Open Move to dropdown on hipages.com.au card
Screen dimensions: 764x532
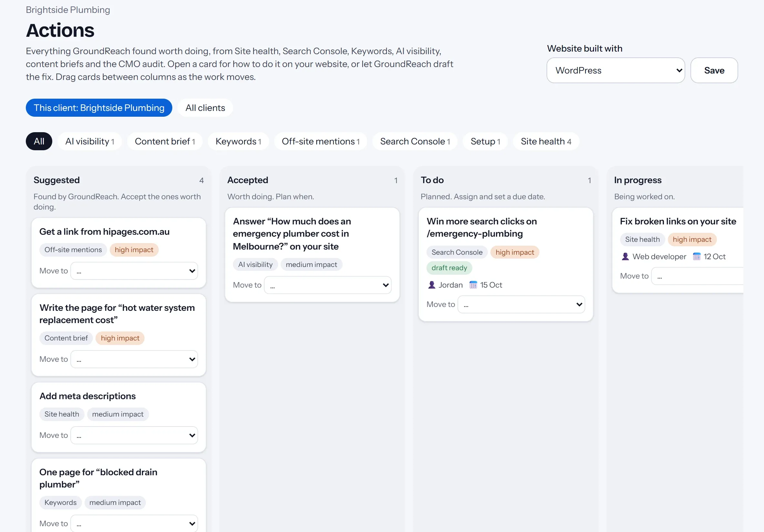pos(135,271)
